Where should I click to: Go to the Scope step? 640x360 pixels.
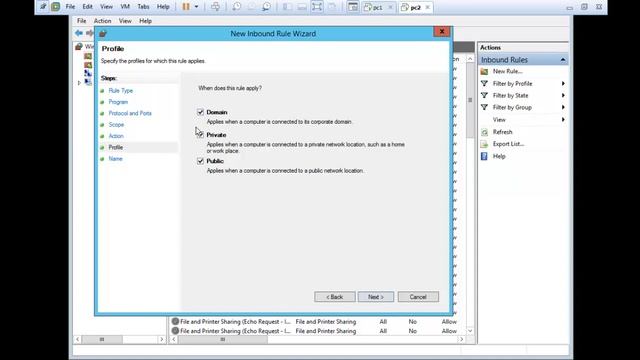pos(116,124)
